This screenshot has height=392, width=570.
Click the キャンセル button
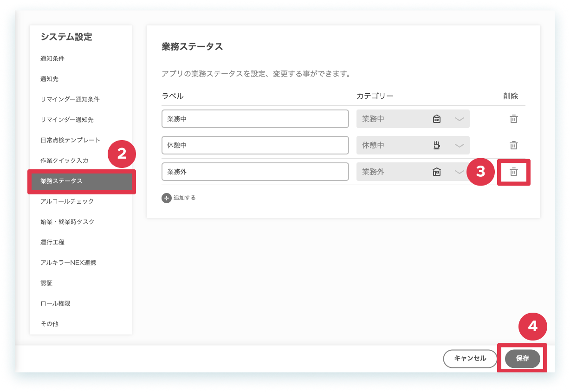470,359
